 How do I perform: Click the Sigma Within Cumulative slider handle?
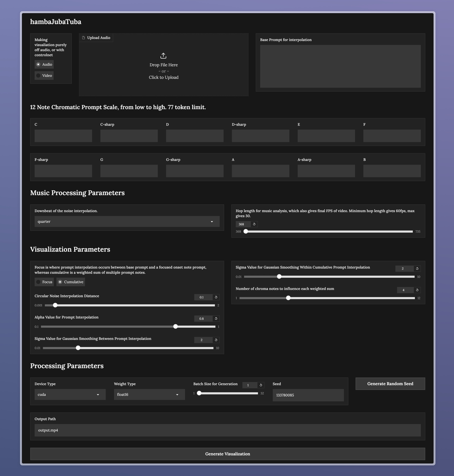279,277
